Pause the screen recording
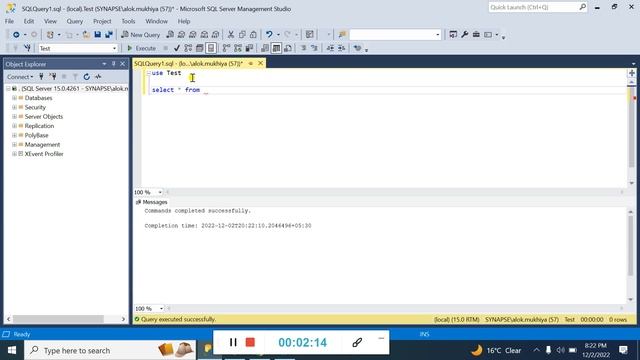 click(233, 342)
